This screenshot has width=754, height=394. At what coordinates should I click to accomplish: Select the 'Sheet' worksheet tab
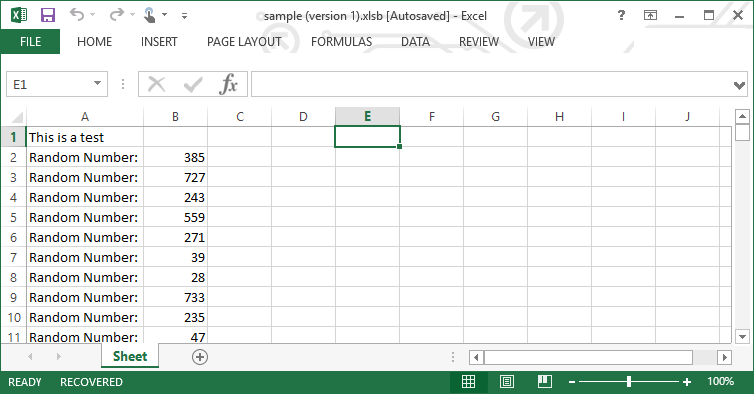click(130, 356)
